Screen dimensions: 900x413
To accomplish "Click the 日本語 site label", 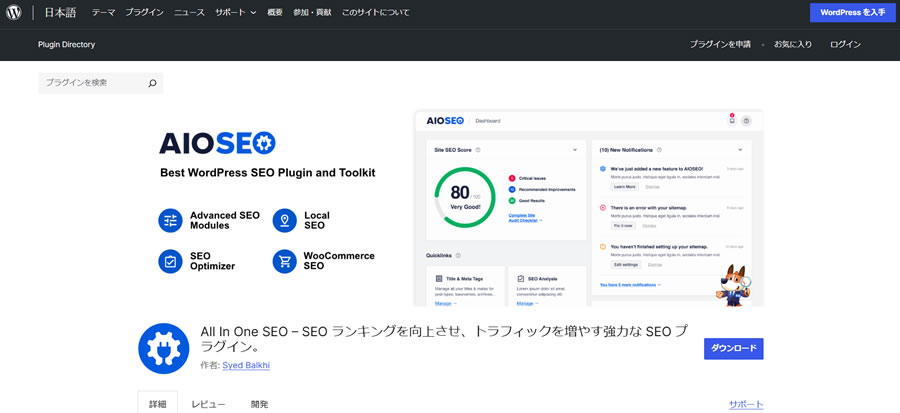I will [x=60, y=13].
